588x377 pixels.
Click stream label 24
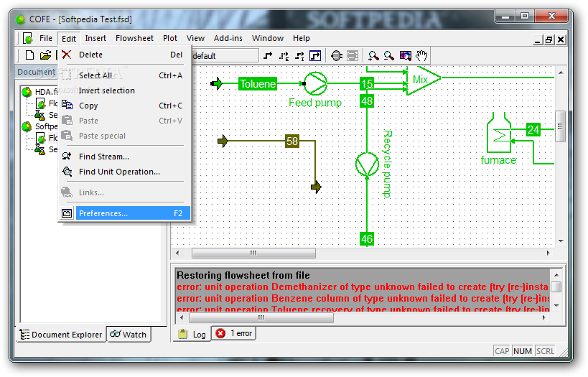pyautogui.click(x=533, y=130)
